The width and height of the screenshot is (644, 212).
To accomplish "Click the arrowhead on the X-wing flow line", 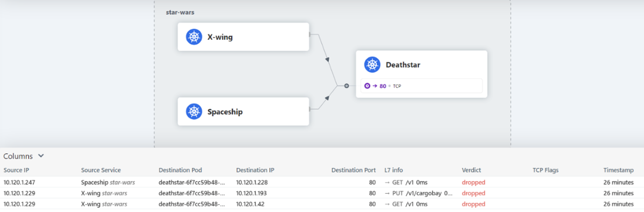I will pos(328,60).
